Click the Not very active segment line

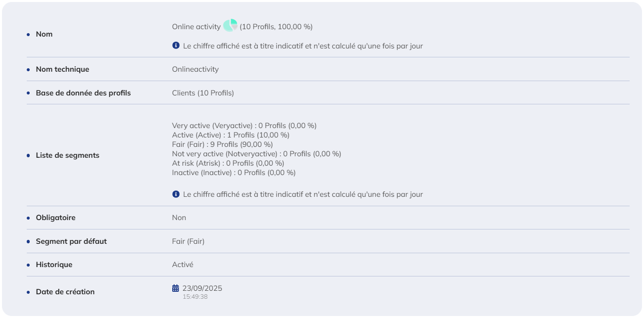[256, 154]
